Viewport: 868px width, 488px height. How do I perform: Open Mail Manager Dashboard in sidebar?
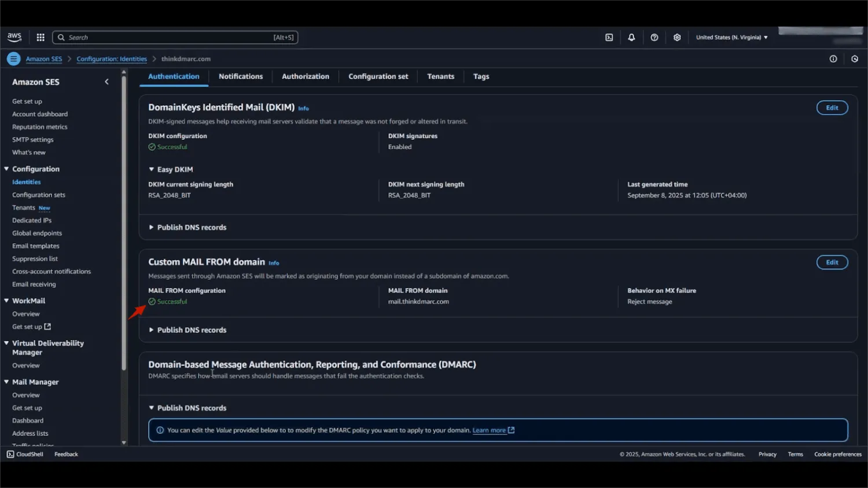28,420
